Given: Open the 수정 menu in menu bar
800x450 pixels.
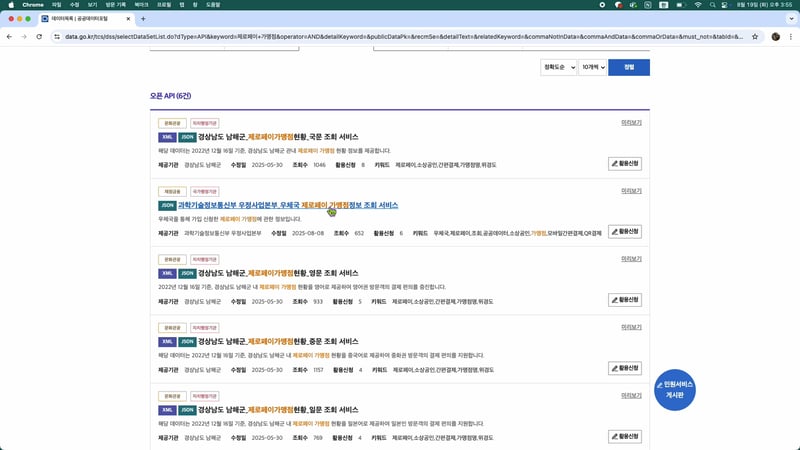Looking at the screenshot, I should pos(74,5).
